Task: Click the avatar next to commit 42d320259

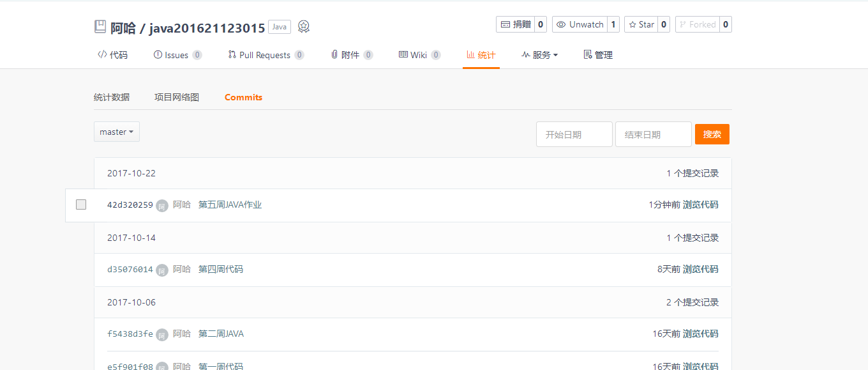Action: click(x=162, y=205)
